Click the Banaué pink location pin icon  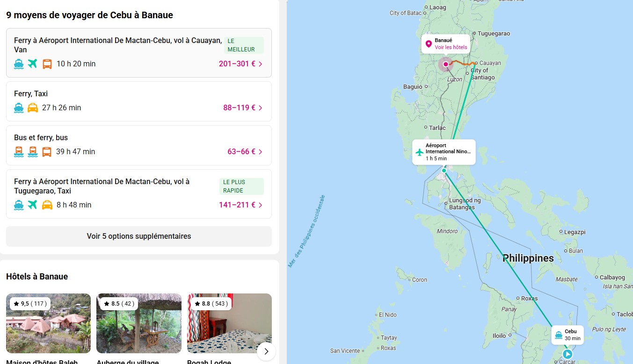(428, 44)
